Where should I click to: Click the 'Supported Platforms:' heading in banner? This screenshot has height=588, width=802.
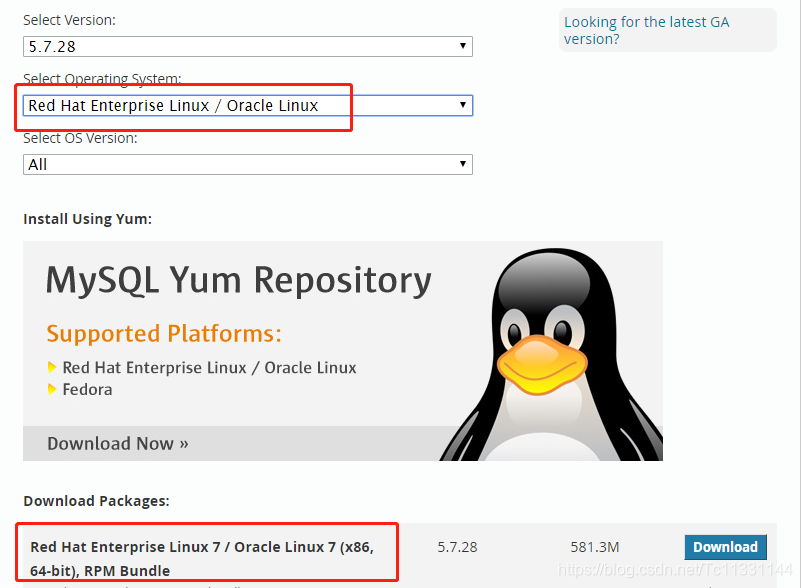[164, 334]
